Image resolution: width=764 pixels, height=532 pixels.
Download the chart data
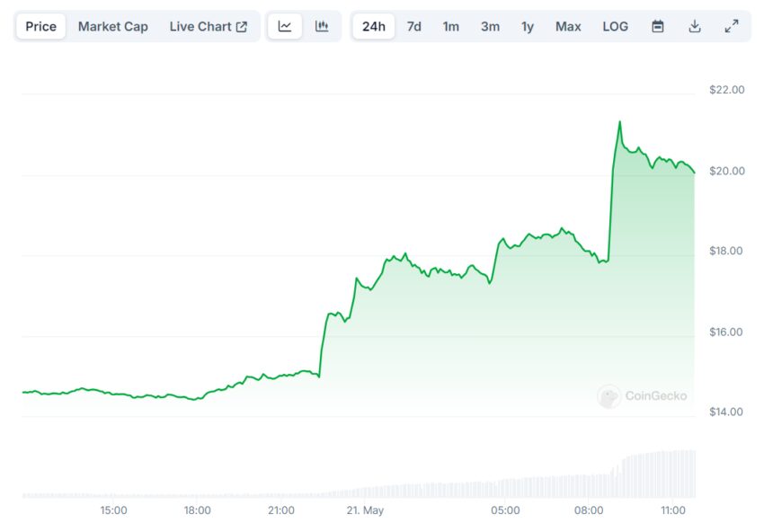click(x=695, y=26)
